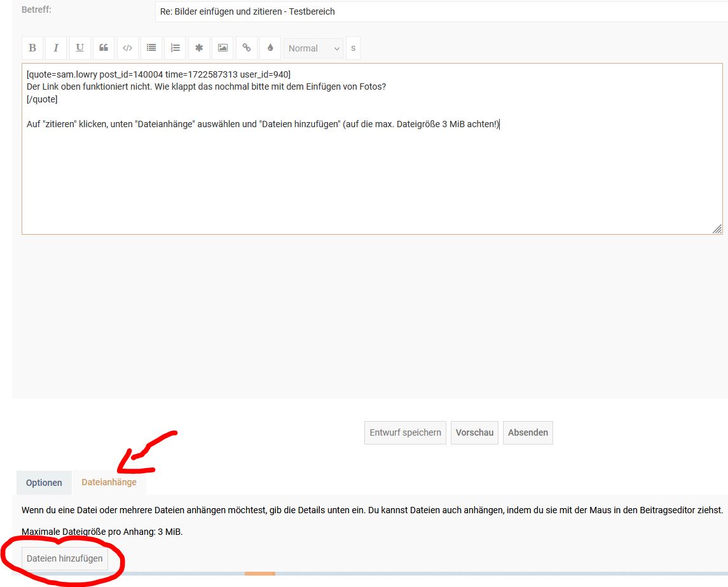Underline the selected text
This screenshot has width=728, height=587.
pyautogui.click(x=79, y=48)
